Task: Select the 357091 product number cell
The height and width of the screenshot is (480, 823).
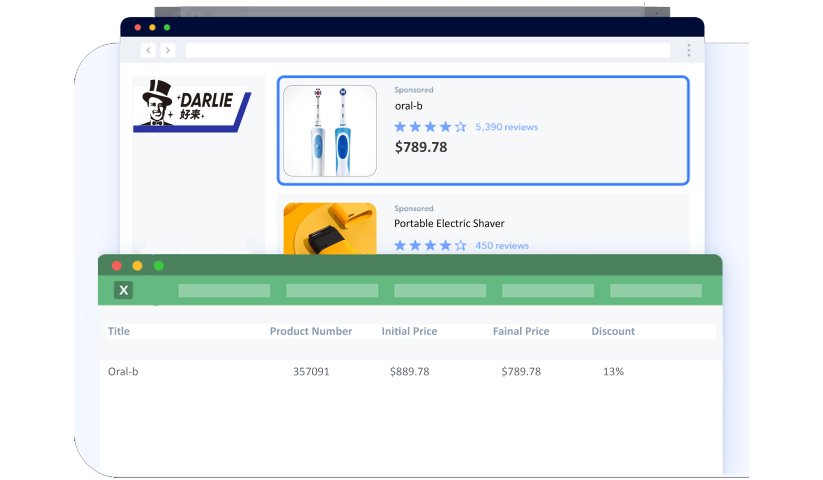Action: click(311, 372)
